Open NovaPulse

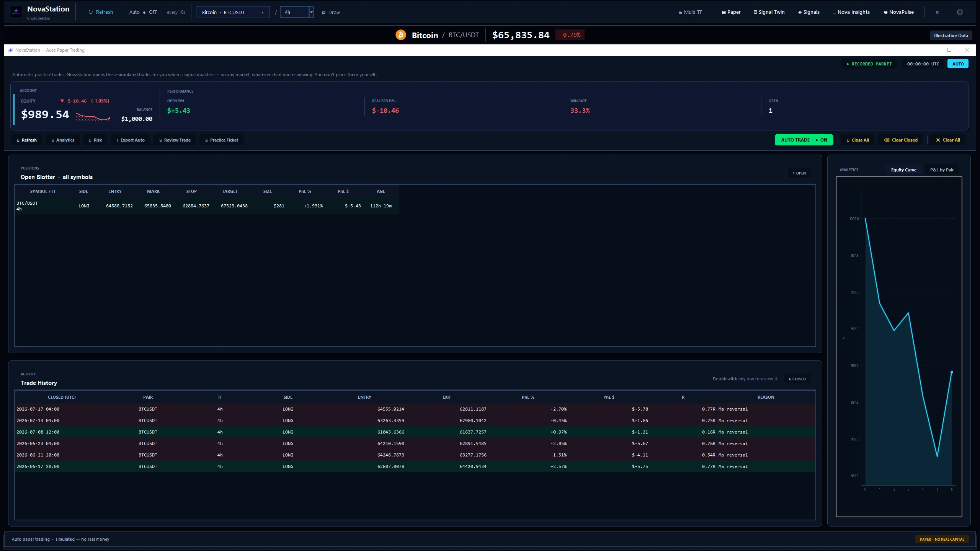(x=898, y=12)
